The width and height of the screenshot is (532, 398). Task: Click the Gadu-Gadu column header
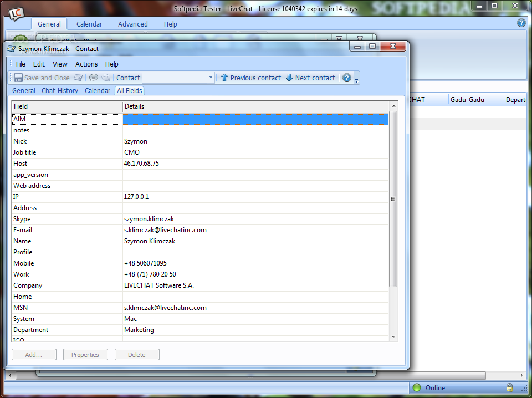[x=475, y=100]
